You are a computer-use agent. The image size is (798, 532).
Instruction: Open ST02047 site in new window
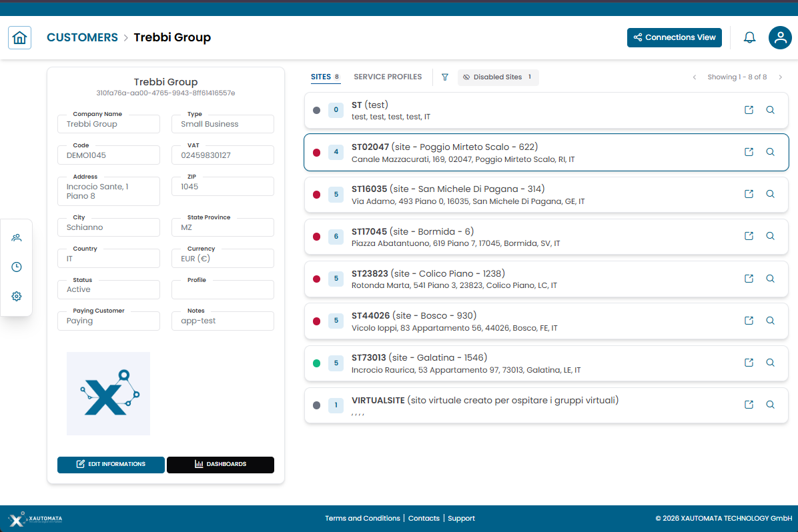(749, 152)
